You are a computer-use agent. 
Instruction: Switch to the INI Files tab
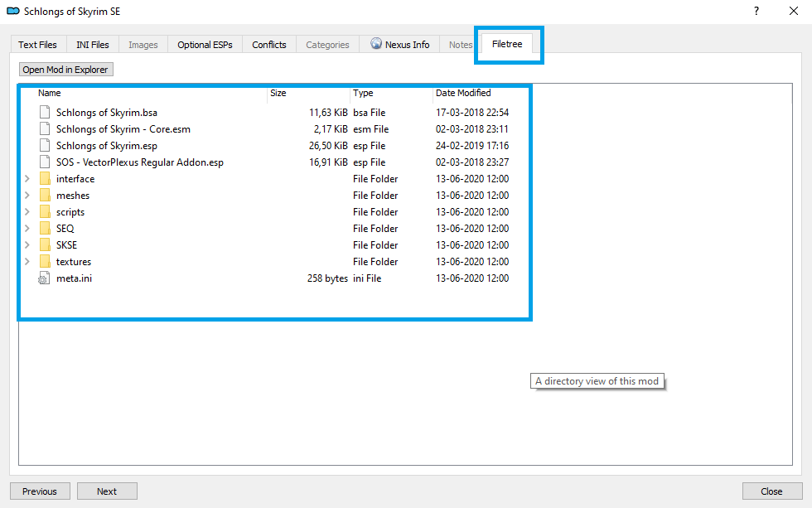pos(93,45)
